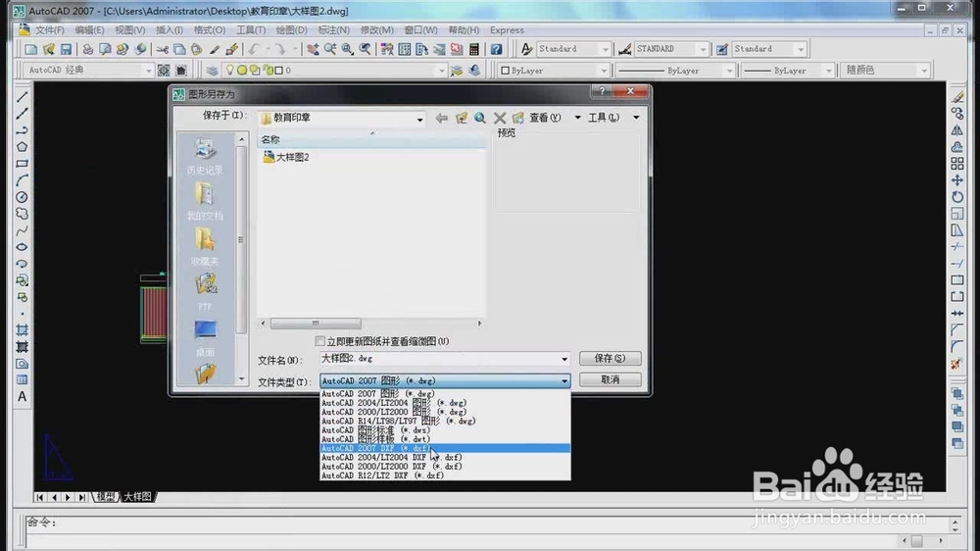Image resolution: width=980 pixels, height=551 pixels.
Task: Expand the Save in folder dropdown
Action: (420, 119)
